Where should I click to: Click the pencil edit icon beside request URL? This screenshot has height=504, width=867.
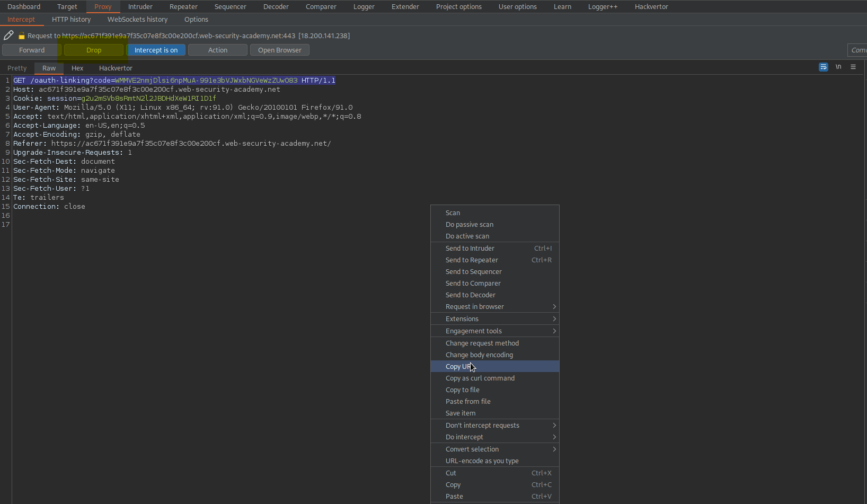[x=8, y=36]
